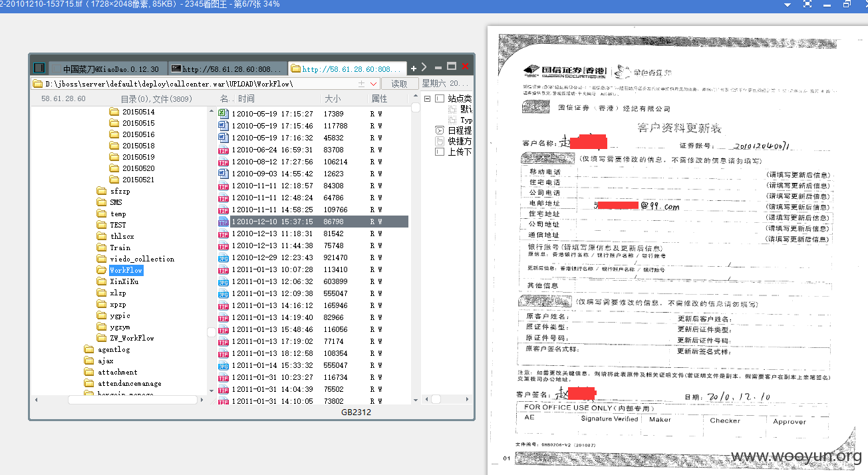The image size is (868, 475).
Task: Select the 20150515 folder in tree
Action: (132, 123)
